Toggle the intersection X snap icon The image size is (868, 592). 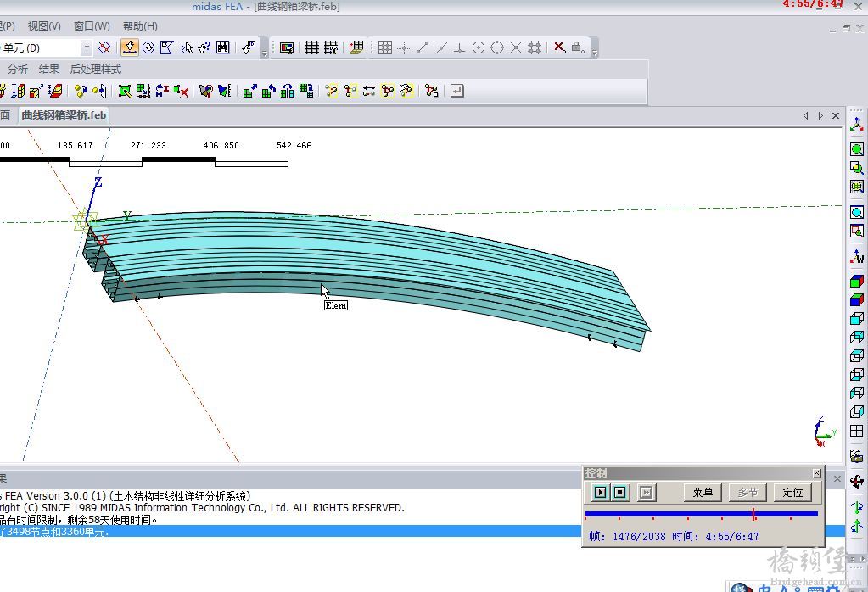click(x=515, y=47)
